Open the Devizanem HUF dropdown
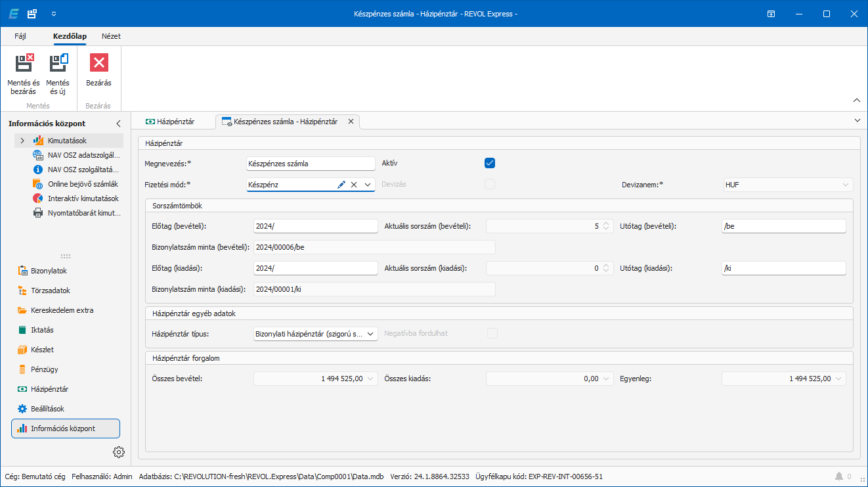The image size is (868, 487). point(846,185)
